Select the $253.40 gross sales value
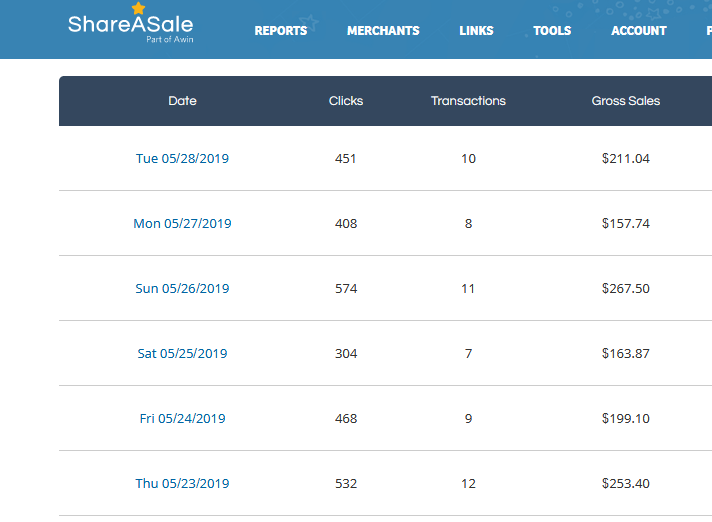Screen dimensions: 712x522 click(x=626, y=483)
